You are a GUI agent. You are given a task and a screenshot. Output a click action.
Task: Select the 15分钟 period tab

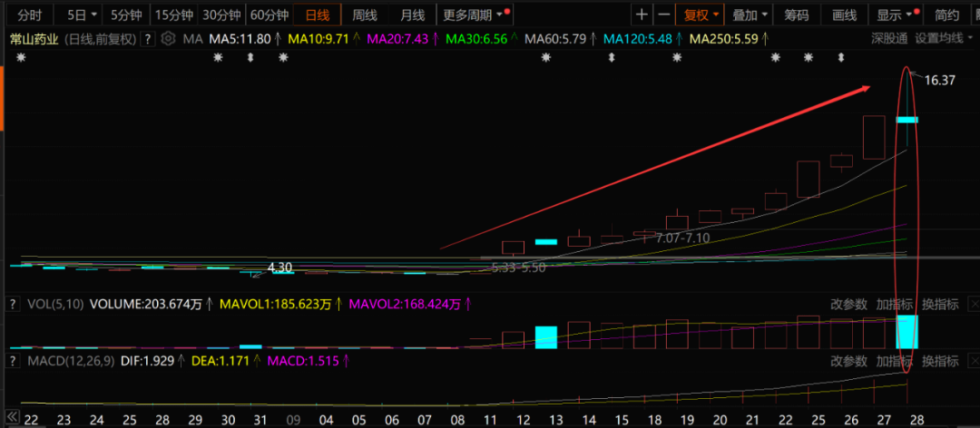[174, 15]
